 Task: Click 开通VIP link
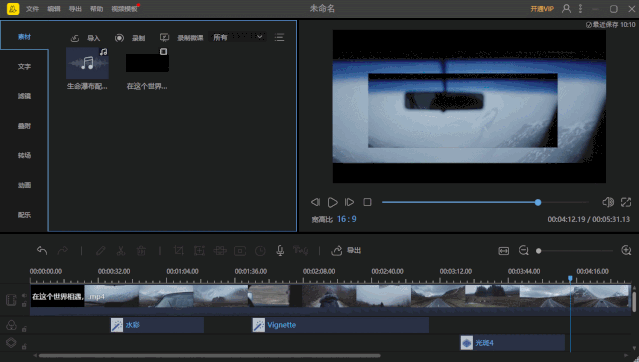coord(542,9)
